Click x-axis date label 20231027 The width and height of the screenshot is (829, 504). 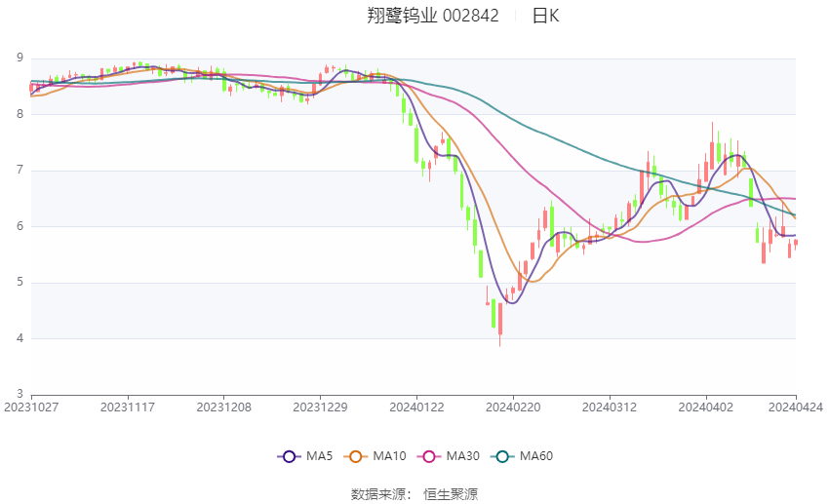[x=31, y=407]
